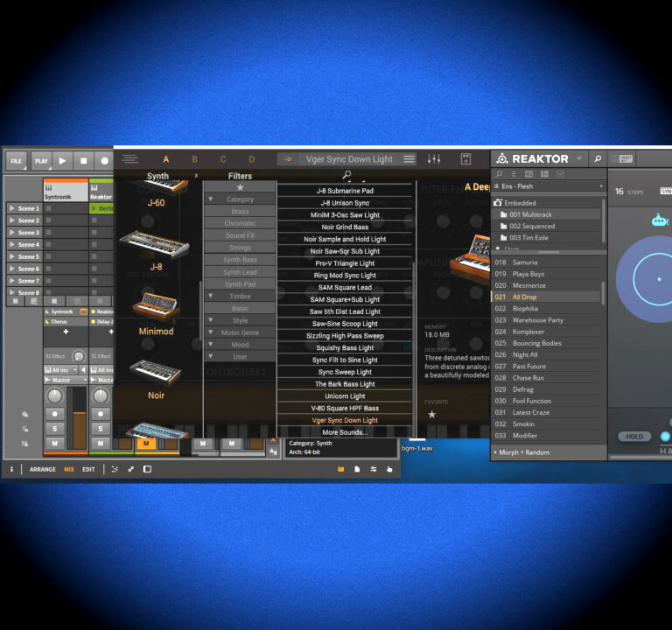Solo the Syntronik track
Viewport: 672px width, 630px height.
[x=55, y=429]
